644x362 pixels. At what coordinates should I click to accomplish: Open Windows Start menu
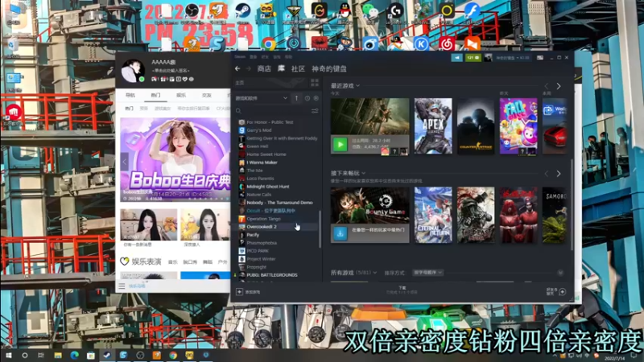pos(9,355)
